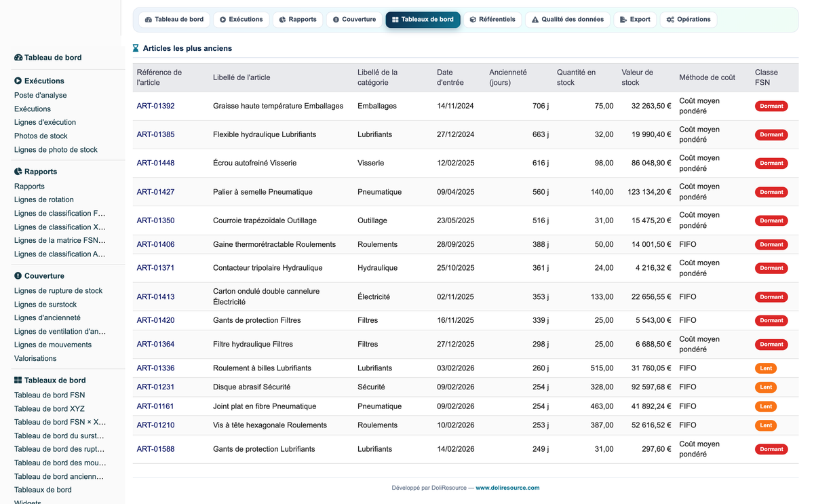Open Lignes de photo de stock sidebar item
Image resolution: width=814 pixels, height=504 pixels.
click(x=56, y=150)
